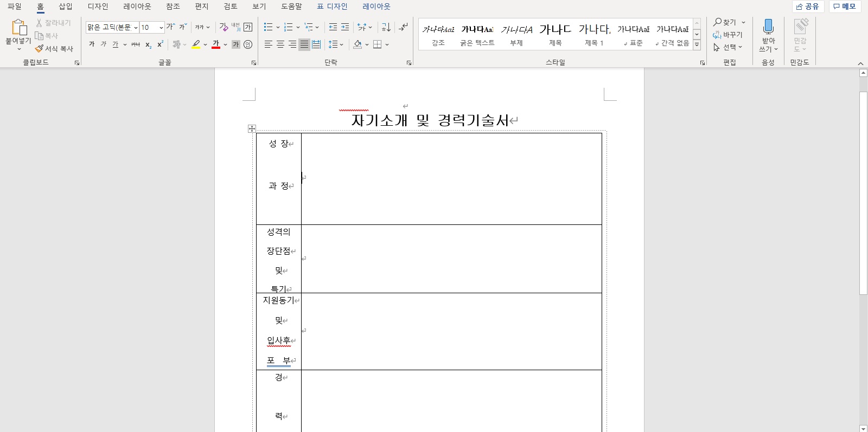Open the File (파일) tab
The height and width of the screenshot is (432, 868).
pyautogui.click(x=15, y=7)
